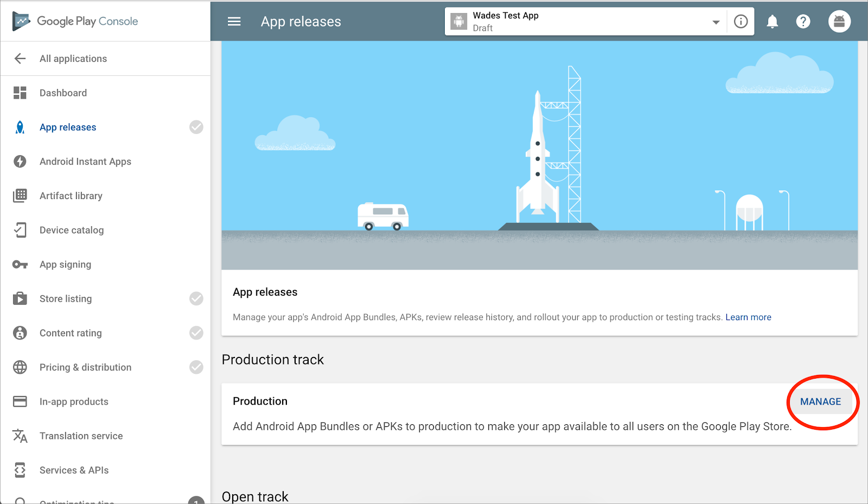
Task: Click the In-app products card icon
Action: (x=20, y=401)
